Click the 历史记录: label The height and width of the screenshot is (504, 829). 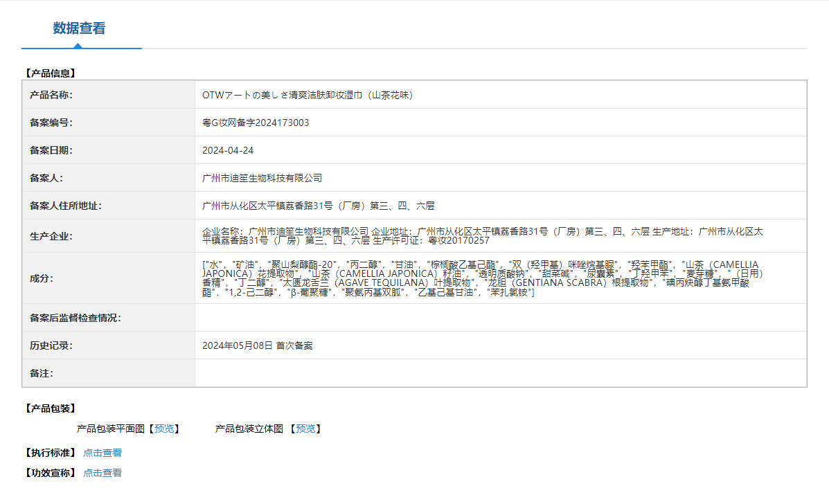click(51, 345)
